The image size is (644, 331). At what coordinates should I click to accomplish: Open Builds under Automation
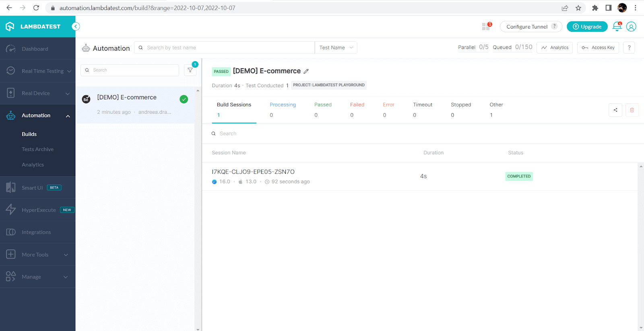point(29,134)
